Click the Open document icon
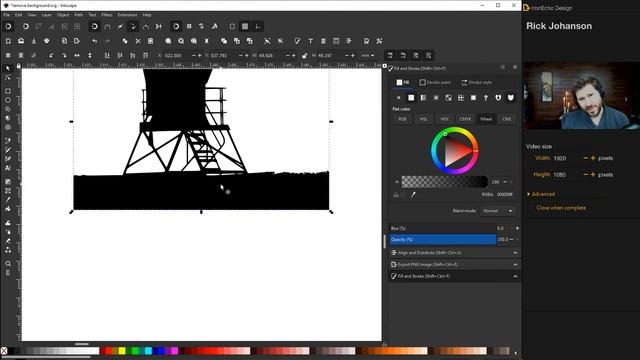The height and width of the screenshot is (360, 640). tap(21, 41)
